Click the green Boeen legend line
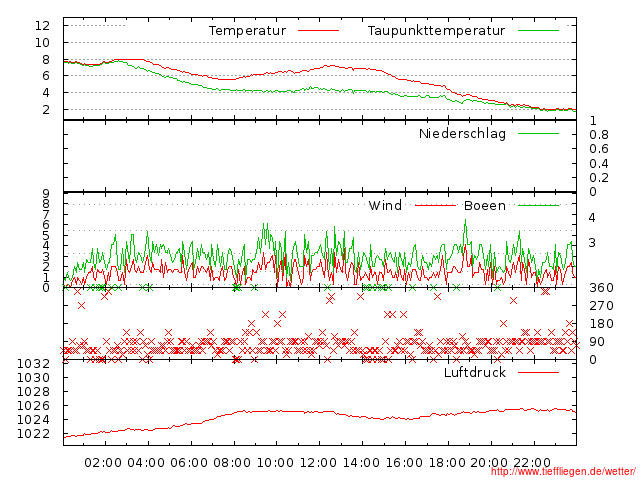640x480 pixels. [x=538, y=205]
